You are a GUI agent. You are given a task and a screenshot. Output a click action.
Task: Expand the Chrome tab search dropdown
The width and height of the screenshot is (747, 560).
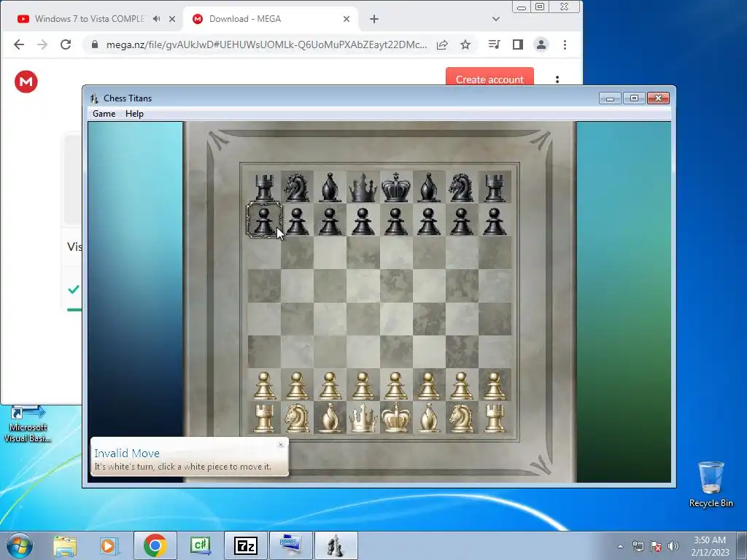point(496,19)
